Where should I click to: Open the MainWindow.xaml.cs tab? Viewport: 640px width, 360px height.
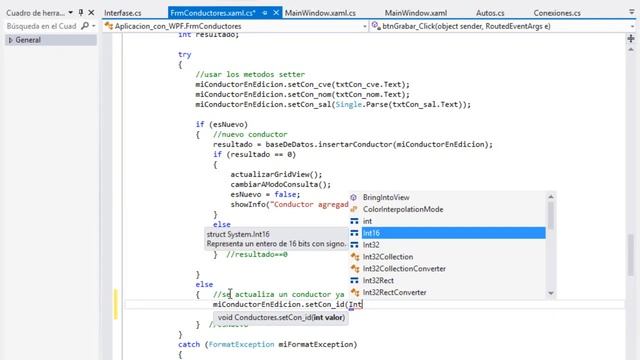[320, 13]
